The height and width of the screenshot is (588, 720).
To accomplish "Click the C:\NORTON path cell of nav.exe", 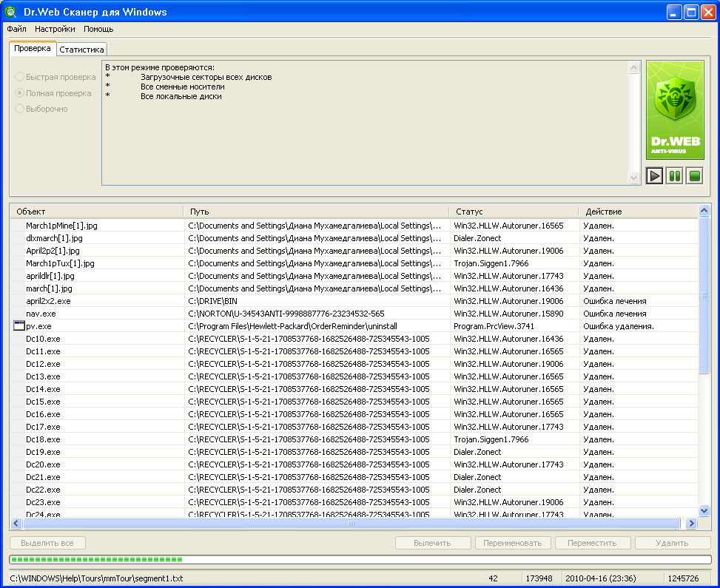I will [x=286, y=314].
